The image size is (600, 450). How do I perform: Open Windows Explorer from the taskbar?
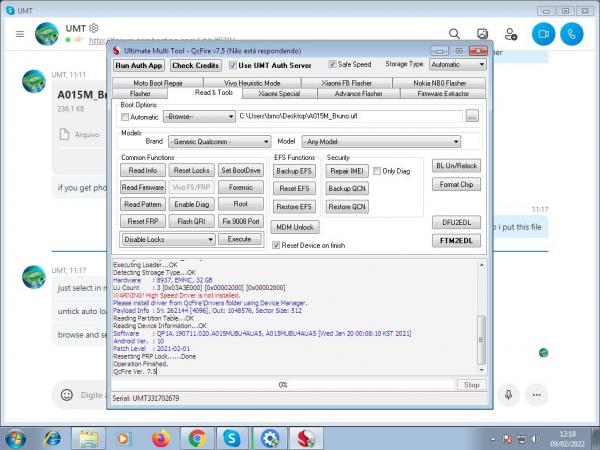88,439
